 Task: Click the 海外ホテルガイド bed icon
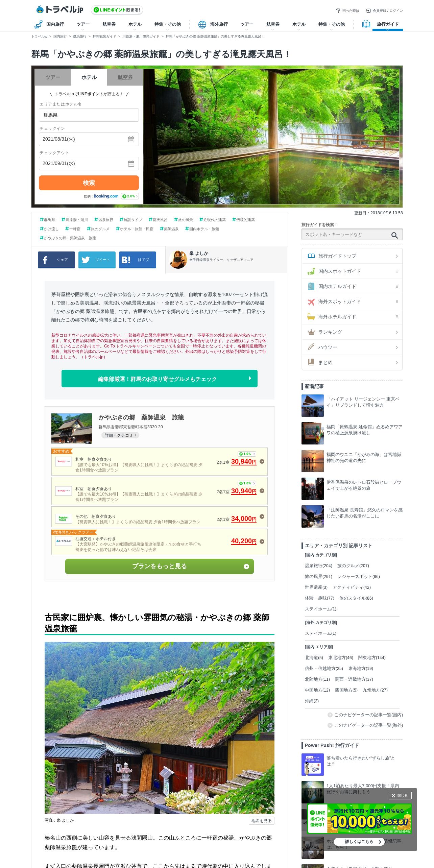[x=311, y=317]
